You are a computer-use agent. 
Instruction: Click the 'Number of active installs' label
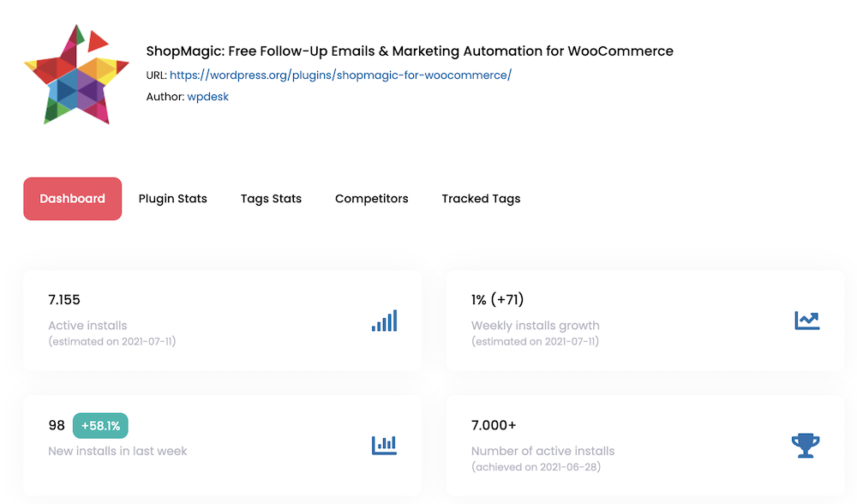[x=542, y=451]
